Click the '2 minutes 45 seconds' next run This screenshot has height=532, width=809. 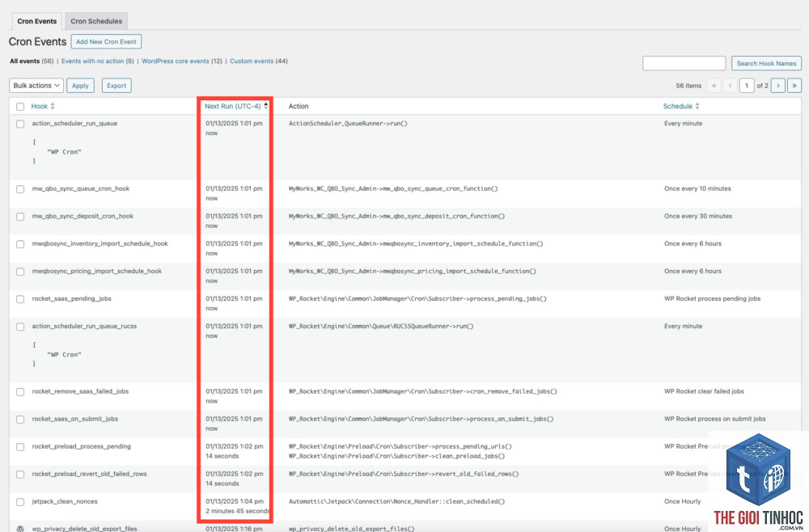[237, 511]
